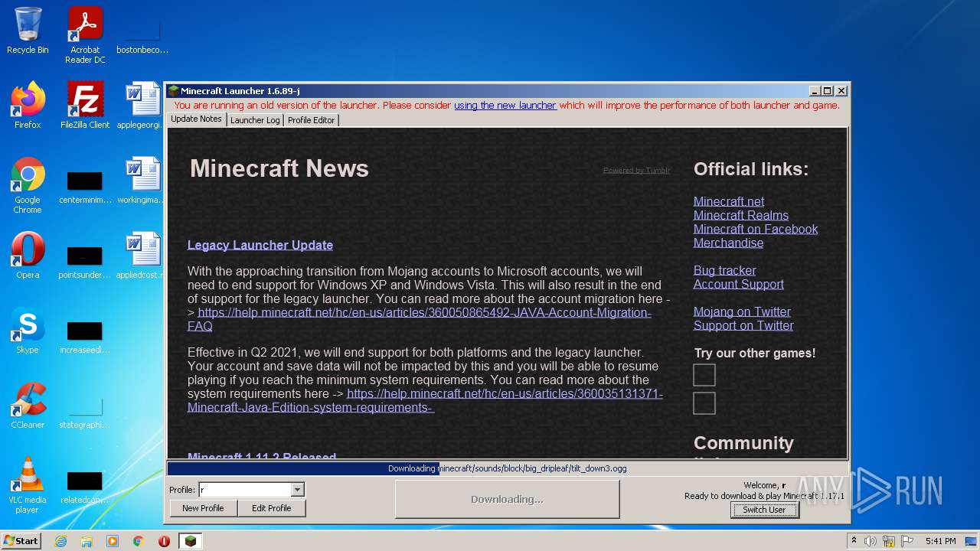Open Minecraft on Facebook link
This screenshot has height=551, width=980.
tap(756, 229)
